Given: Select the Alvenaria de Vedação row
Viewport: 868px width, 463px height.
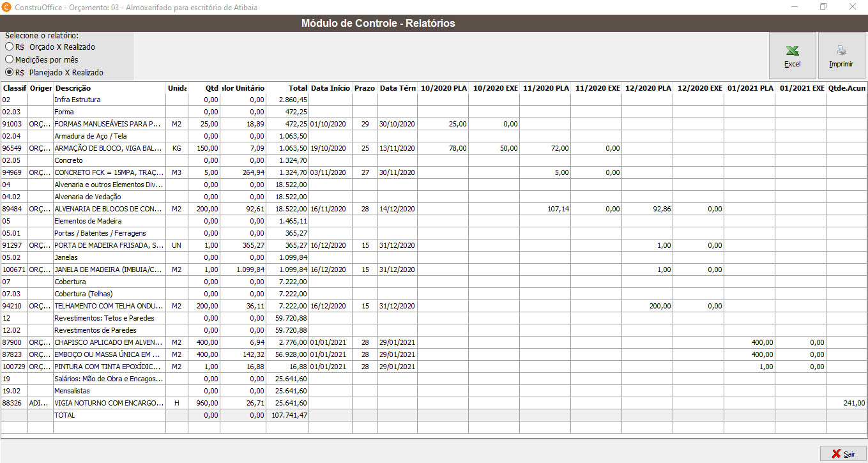Looking at the screenshot, I should point(434,197).
